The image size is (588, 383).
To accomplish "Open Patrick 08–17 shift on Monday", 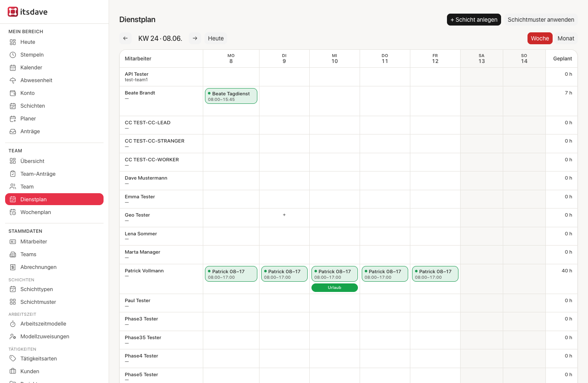I will (x=231, y=274).
